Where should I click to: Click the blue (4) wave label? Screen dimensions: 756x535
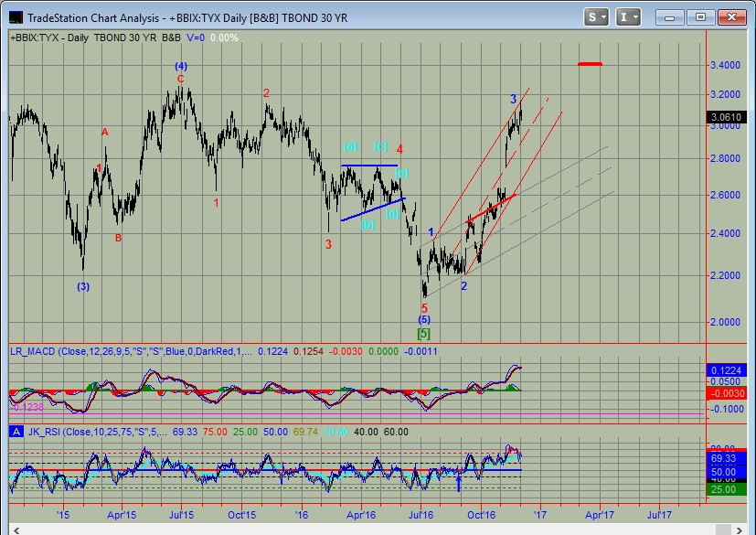pos(181,66)
